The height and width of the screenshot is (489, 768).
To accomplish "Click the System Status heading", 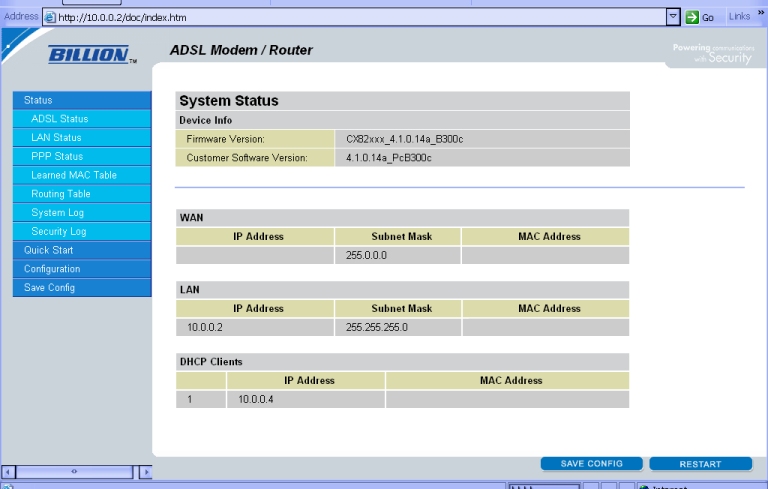I will click(x=229, y=101).
